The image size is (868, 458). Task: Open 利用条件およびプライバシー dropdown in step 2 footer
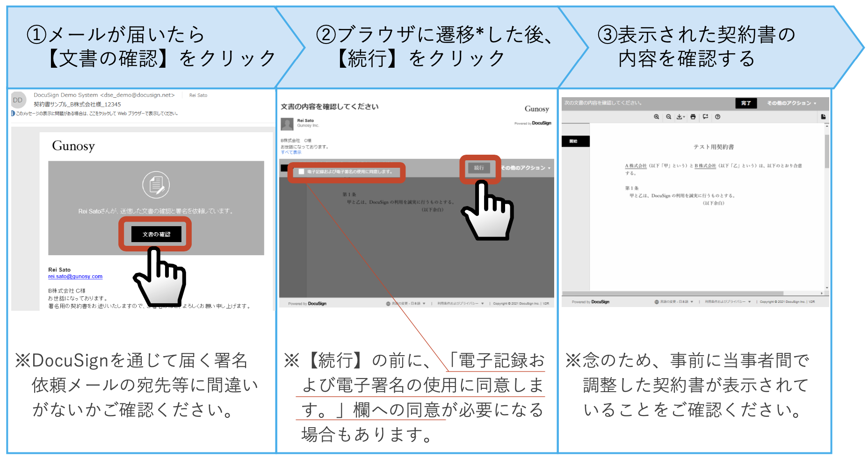[x=461, y=304]
